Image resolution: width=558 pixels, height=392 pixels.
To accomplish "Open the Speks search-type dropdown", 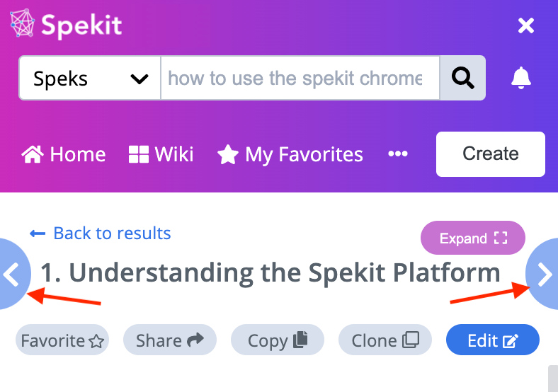I will click(x=90, y=78).
